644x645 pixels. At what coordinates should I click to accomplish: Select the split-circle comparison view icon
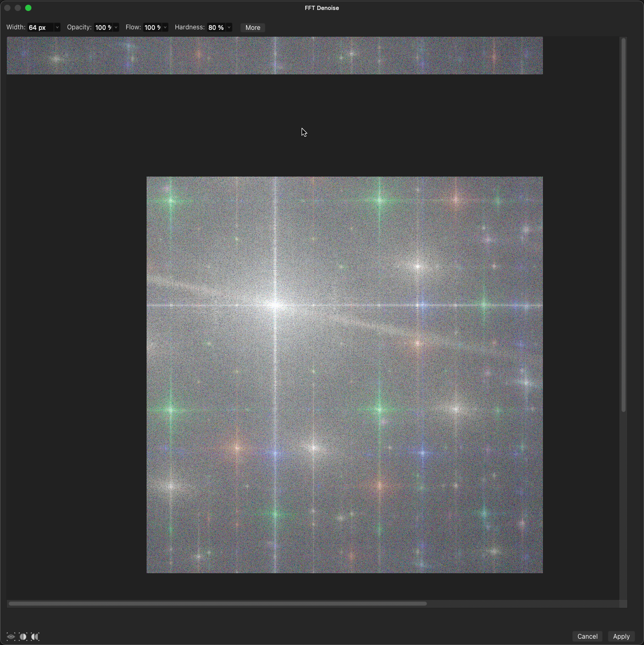coord(23,637)
